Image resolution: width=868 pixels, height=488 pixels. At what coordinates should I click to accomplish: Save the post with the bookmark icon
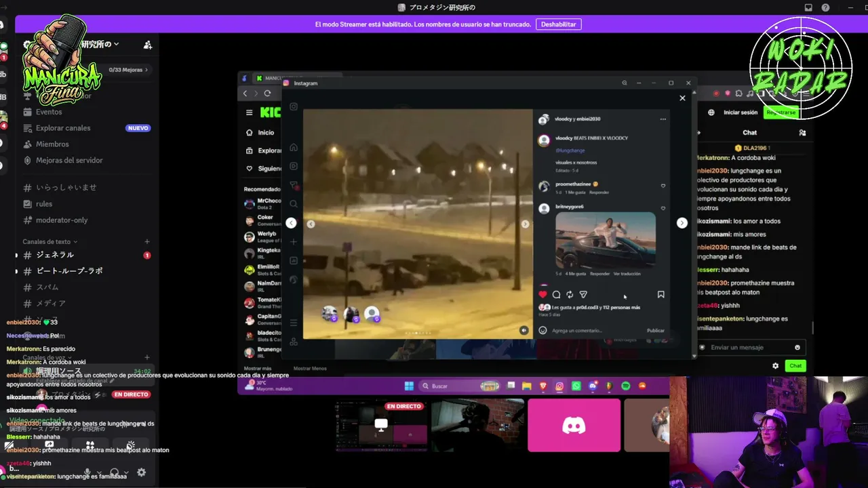pos(660,294)
